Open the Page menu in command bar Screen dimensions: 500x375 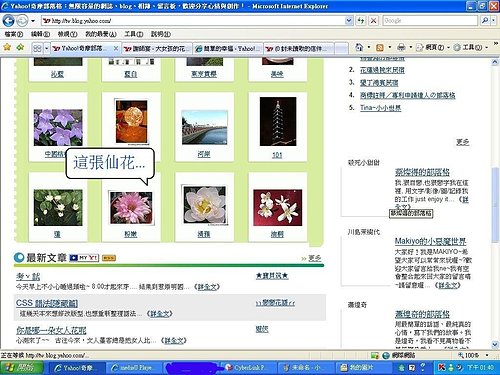(432, 48)
